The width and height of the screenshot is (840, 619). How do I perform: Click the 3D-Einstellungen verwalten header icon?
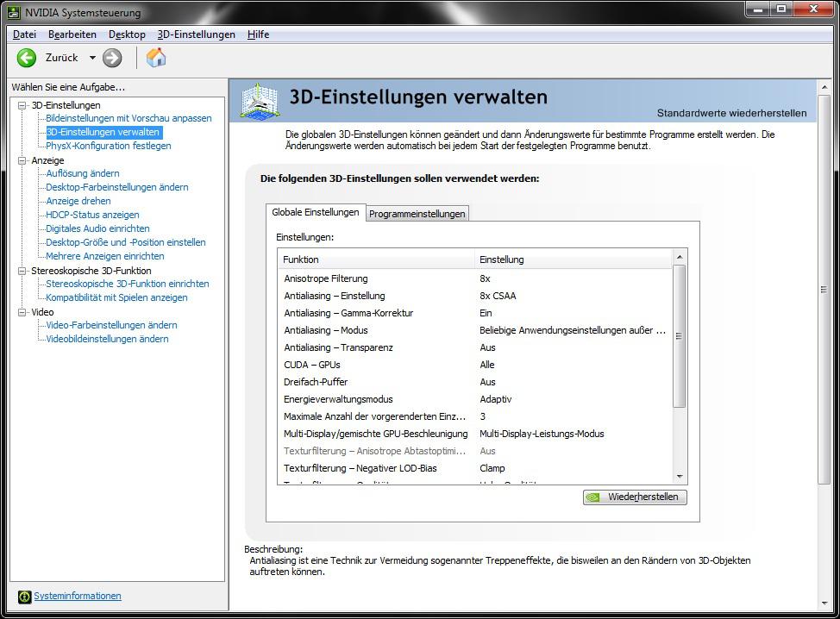pos(259,101)
